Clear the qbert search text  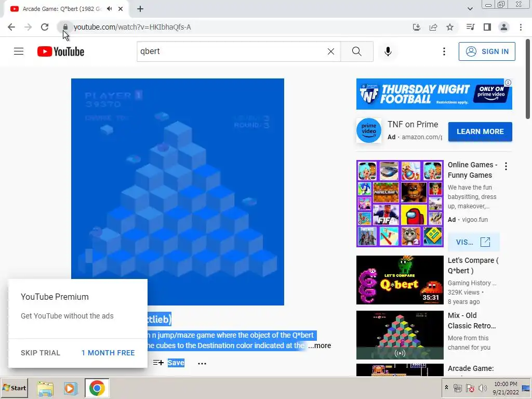point(331,51)
